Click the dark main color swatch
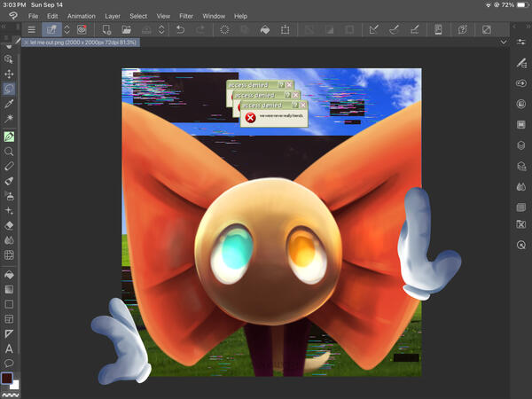This screenshot has width=532, height=399. point(7,378)
